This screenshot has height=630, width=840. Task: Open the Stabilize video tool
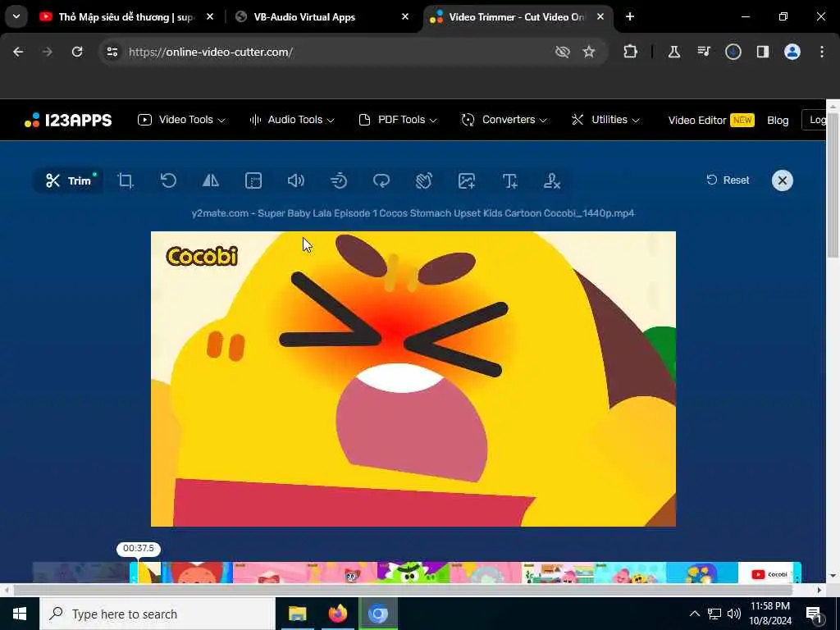(424, 180)
